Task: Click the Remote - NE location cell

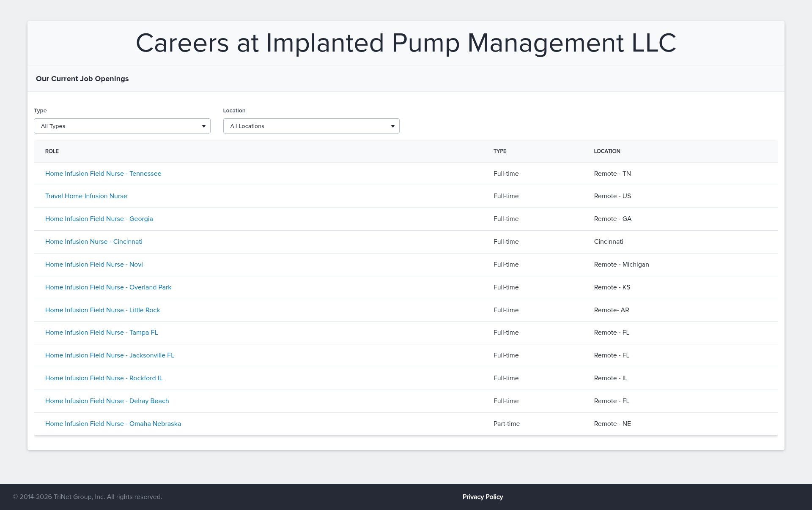Action: [612, 424]
